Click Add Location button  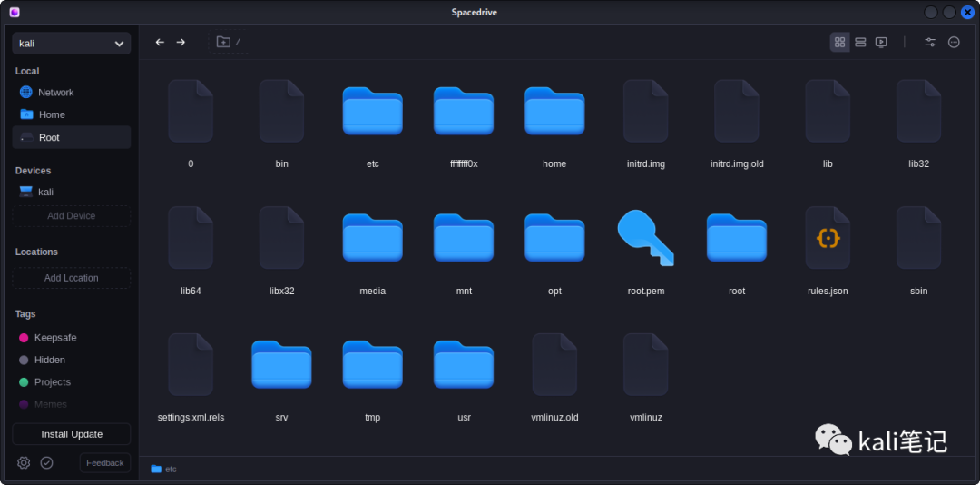pos(72,278)
